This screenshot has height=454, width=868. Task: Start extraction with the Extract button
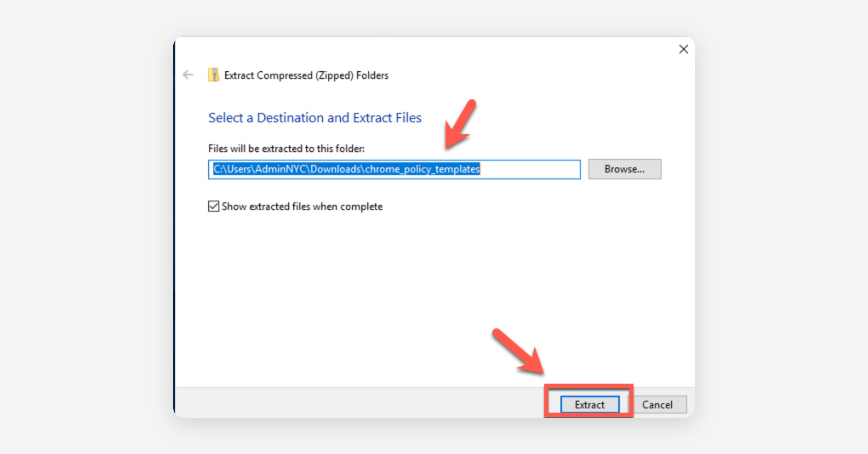[x=590, y=404]
